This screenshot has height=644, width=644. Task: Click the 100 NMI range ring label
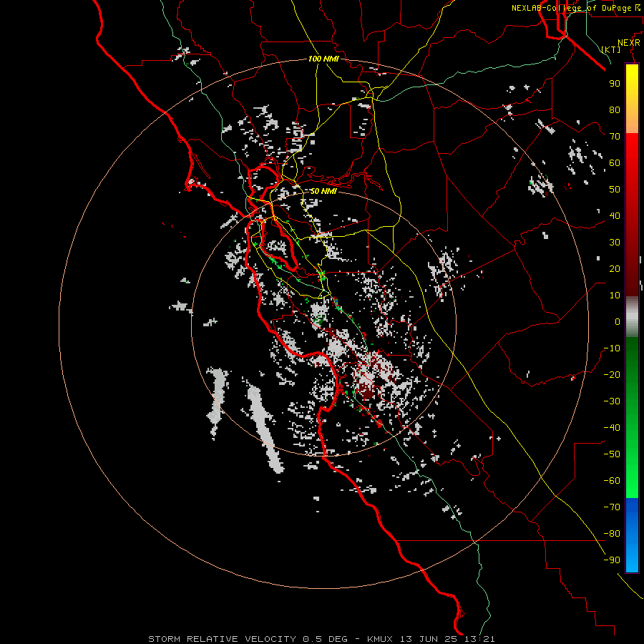[x=323, y=59]
